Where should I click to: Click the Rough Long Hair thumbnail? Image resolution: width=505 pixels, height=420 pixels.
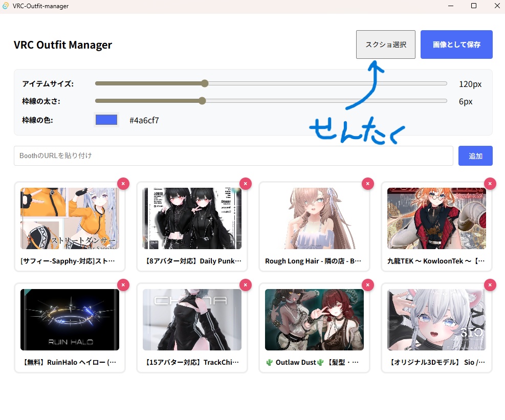(x=314, y=217)
